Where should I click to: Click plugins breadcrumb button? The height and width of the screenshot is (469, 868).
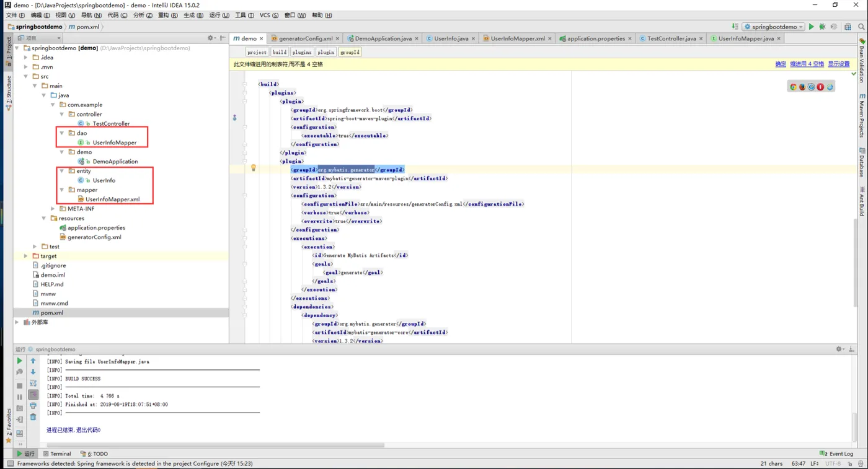coord(302,52)
